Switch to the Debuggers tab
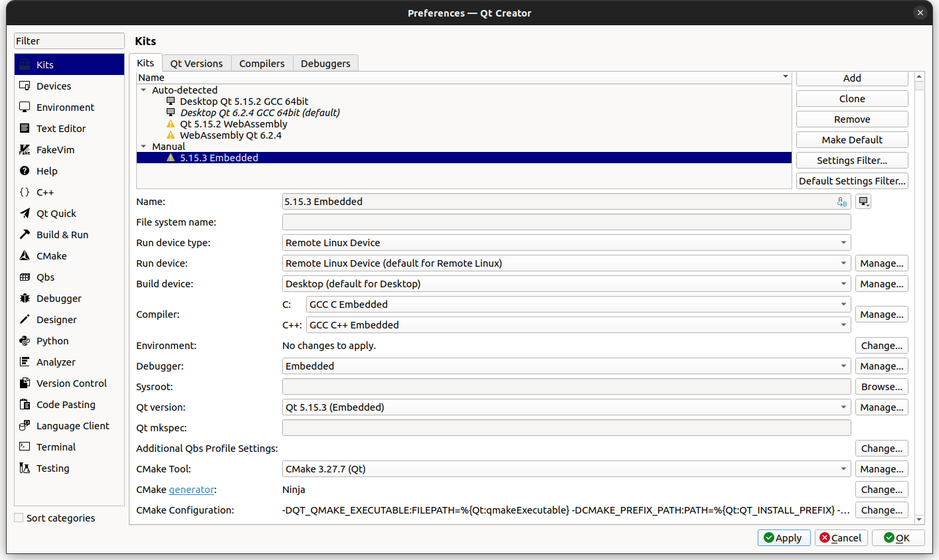 click(x=325, y=64)
